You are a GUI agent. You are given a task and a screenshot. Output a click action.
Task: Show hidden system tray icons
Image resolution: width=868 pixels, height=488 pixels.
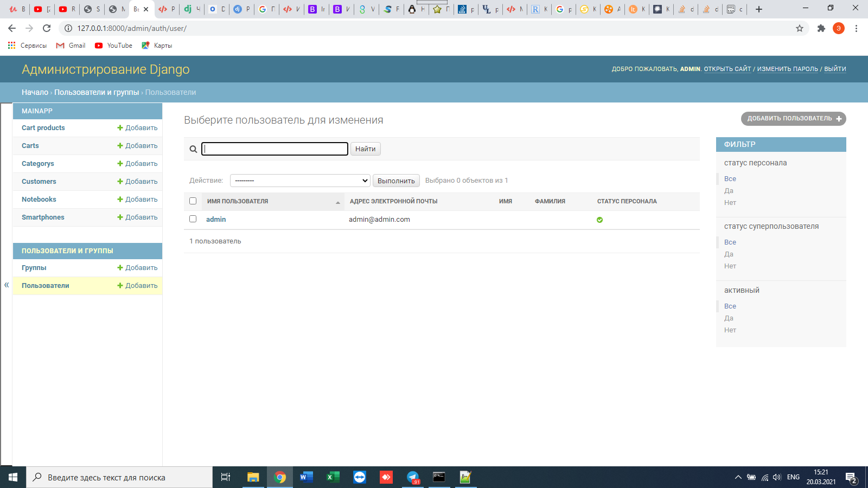point(738,477)
